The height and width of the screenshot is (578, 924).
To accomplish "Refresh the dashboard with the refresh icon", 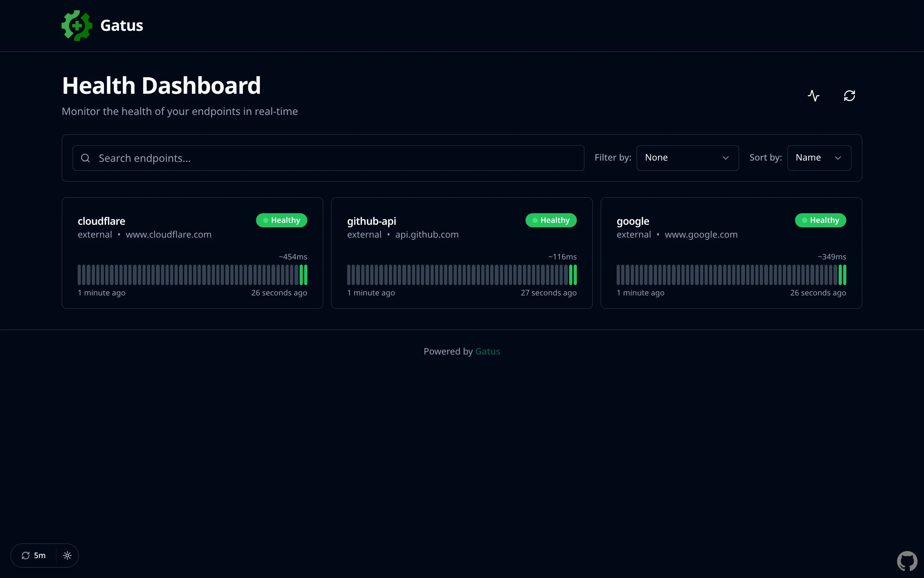I will coord(849,96).
